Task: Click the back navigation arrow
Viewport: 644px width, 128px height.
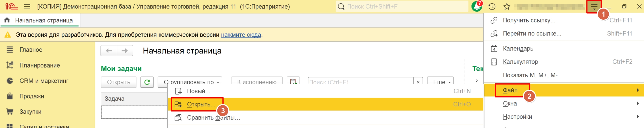Action: 109,51
